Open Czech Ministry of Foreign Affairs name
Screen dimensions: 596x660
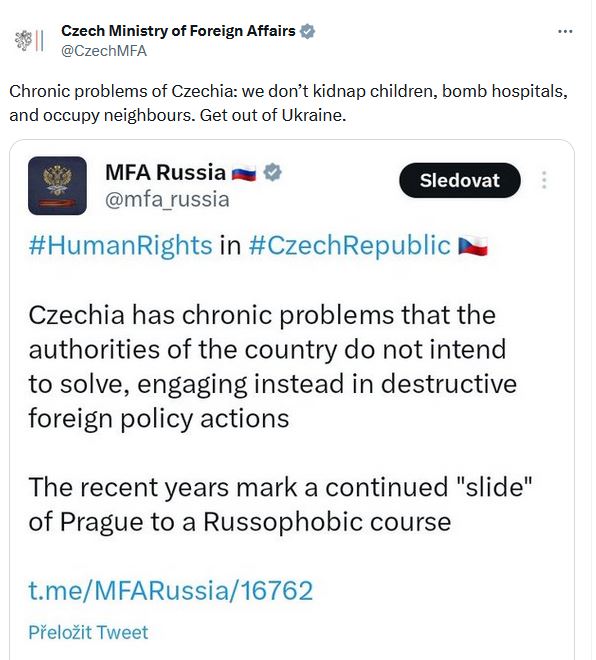point(178,31)
